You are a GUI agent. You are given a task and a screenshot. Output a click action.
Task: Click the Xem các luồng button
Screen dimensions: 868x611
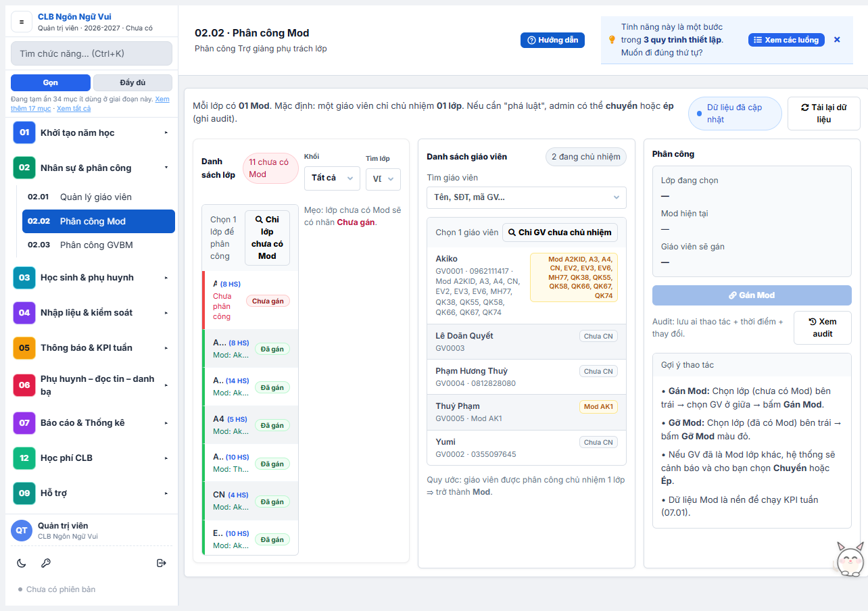(786, 40)
